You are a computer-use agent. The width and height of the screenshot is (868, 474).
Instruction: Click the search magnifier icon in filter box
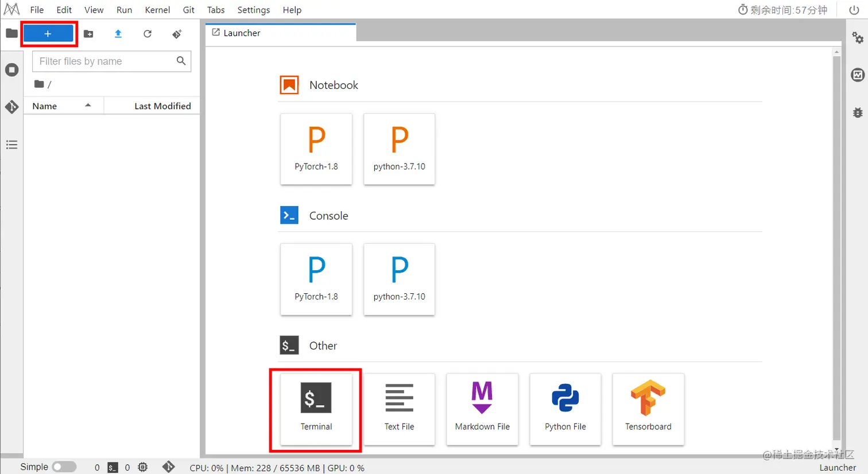pyautogui.click(x=181, y=61)
